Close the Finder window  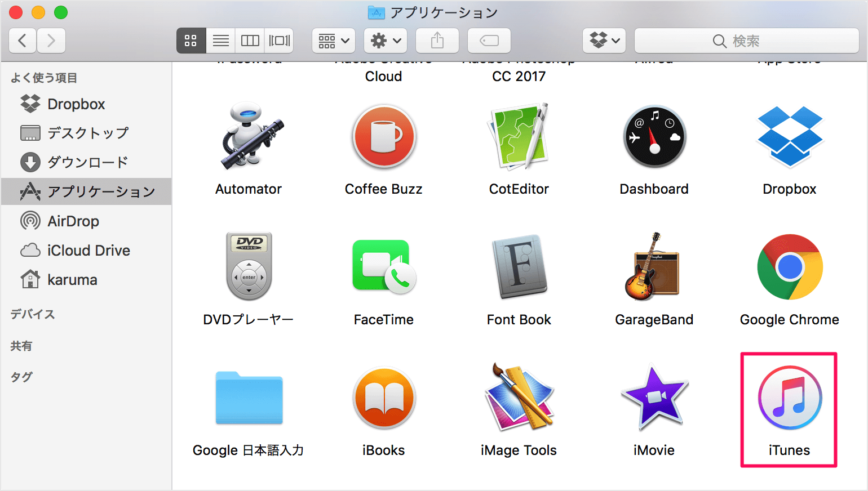click(x=16, y=12)
